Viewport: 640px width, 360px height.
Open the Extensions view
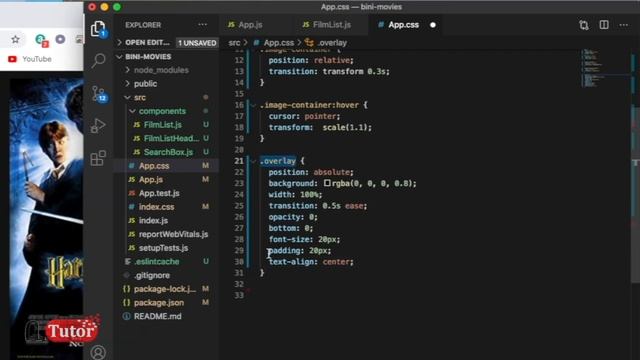click(98, 158)
